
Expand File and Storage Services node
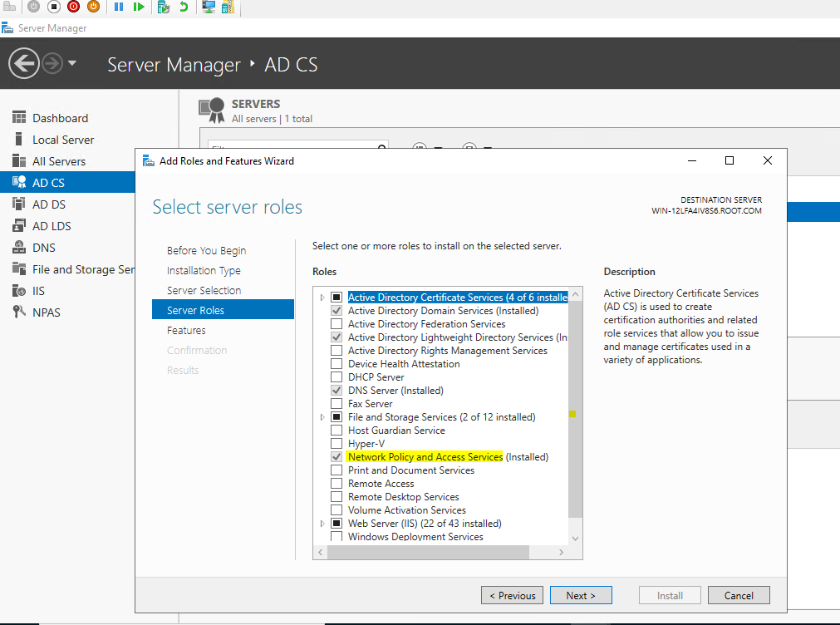tap(323, 417)
